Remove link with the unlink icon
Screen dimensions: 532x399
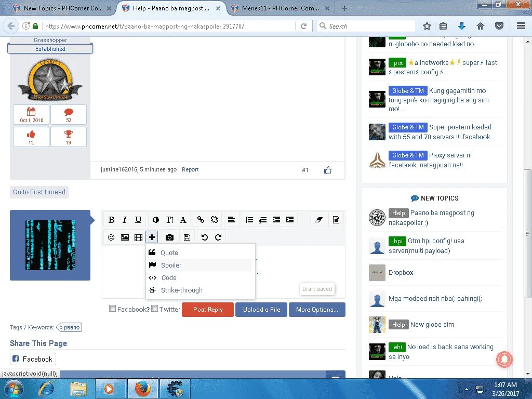coord(214,220)
